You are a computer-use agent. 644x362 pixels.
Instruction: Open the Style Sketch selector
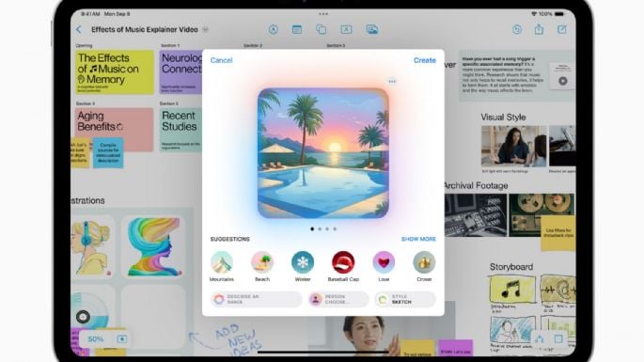point(405,300)
